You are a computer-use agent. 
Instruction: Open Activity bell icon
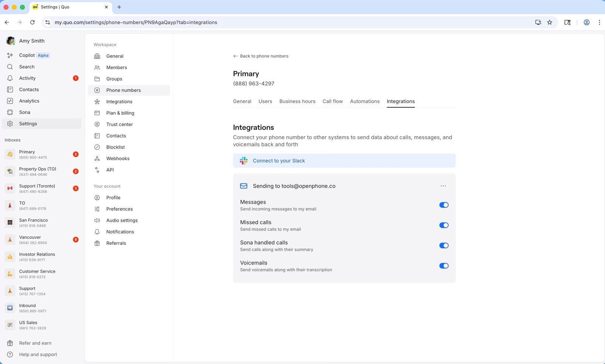pyautogui.click(x=10, y=78)
